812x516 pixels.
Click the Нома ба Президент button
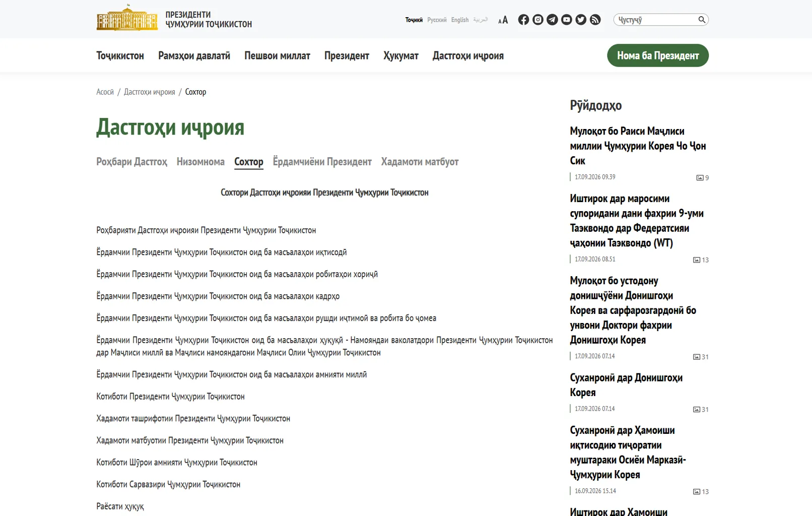tap(658, 55)
